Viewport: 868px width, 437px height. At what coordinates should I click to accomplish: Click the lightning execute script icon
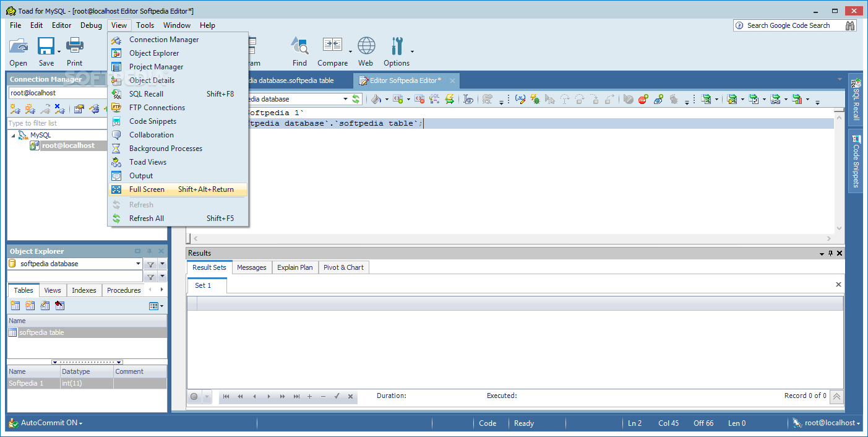coord(450,99)
